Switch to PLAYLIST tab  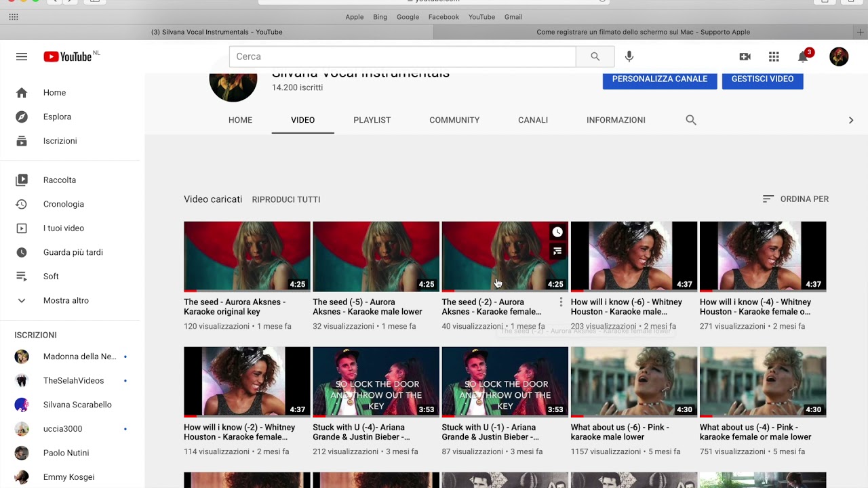point(372,120)
